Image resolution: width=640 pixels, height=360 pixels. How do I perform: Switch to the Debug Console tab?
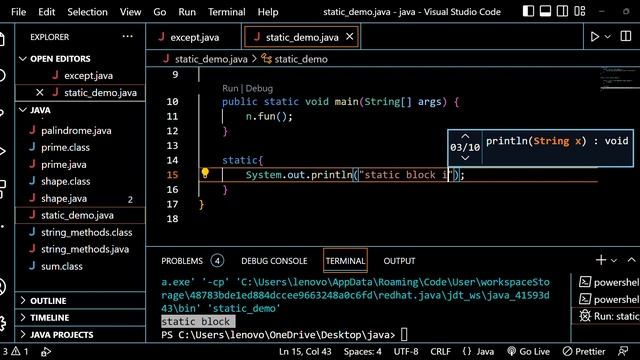pos(274,261)
